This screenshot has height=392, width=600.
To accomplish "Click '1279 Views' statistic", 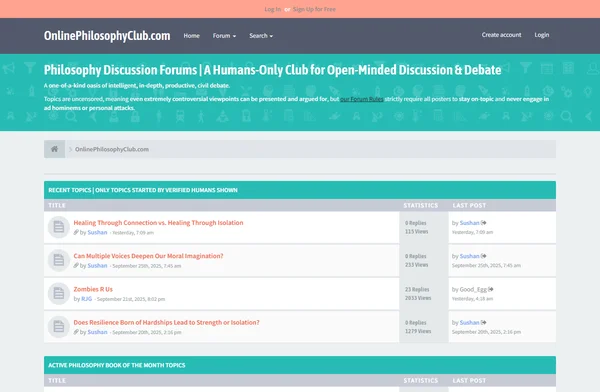I will (x=418, y=331).
